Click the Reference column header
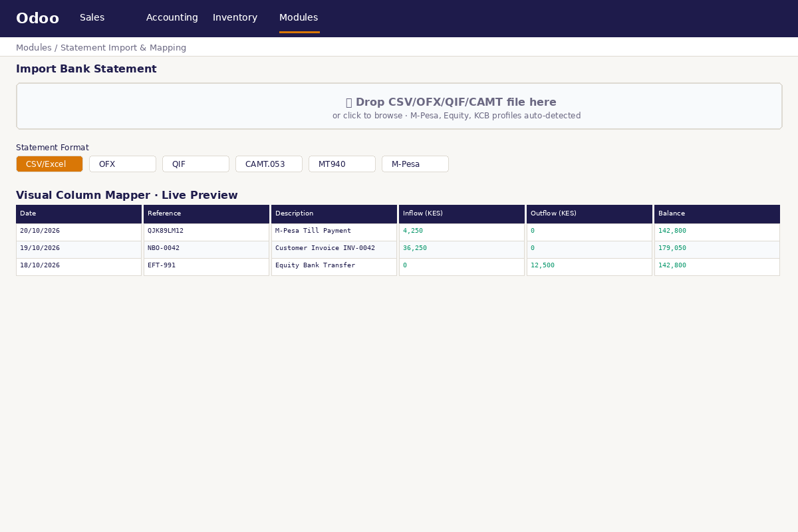Image resolution: width=798 pixels, height=532 pixels. coord(206,214)
